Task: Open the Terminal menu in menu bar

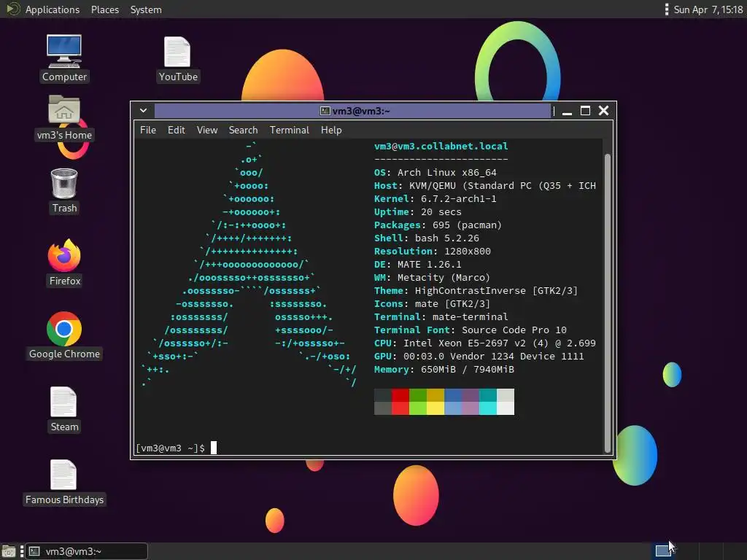Action: coord(289,130)
